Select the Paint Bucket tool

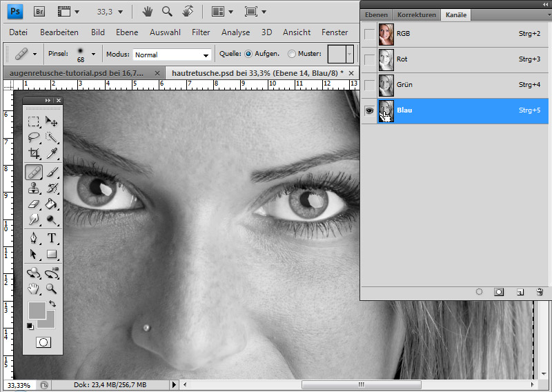tap(51, 204)
